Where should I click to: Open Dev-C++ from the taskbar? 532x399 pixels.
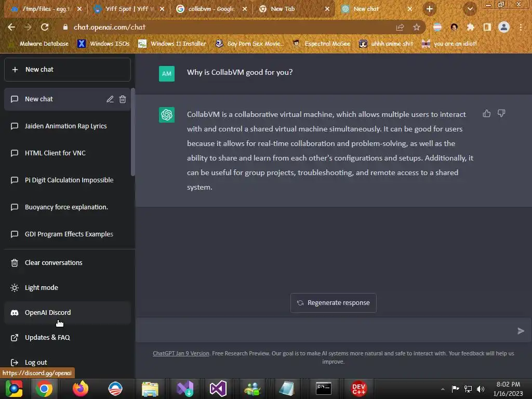359,389
